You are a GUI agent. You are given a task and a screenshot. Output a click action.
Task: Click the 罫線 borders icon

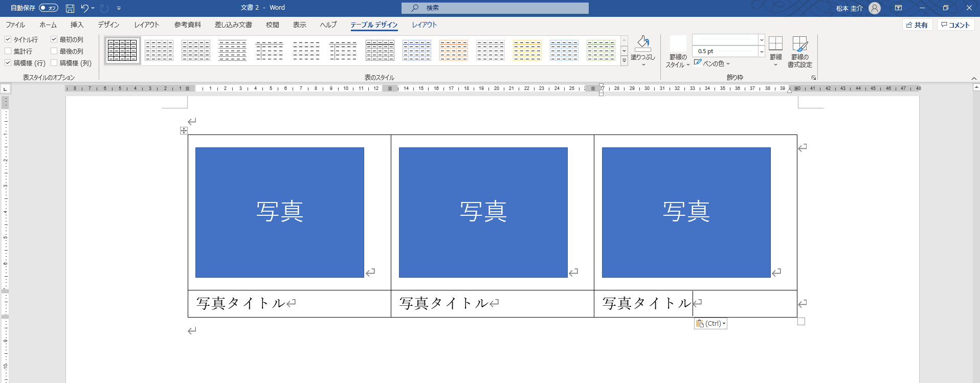(x=776, y=43)
